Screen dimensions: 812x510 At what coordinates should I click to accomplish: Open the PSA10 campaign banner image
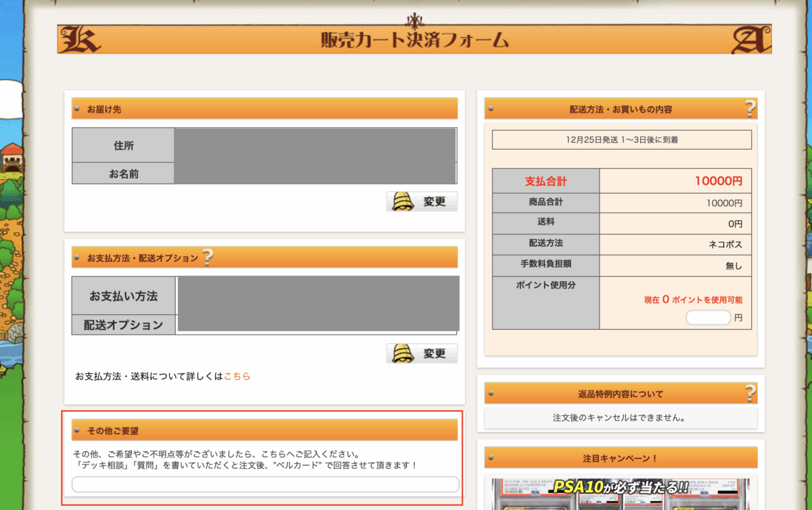pos(621,494)
